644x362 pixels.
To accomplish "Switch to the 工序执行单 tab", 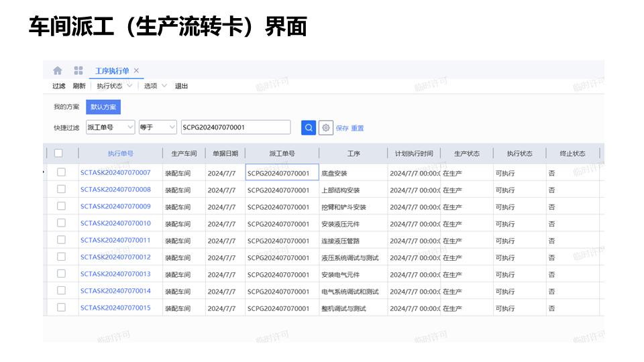I will 112,70.
